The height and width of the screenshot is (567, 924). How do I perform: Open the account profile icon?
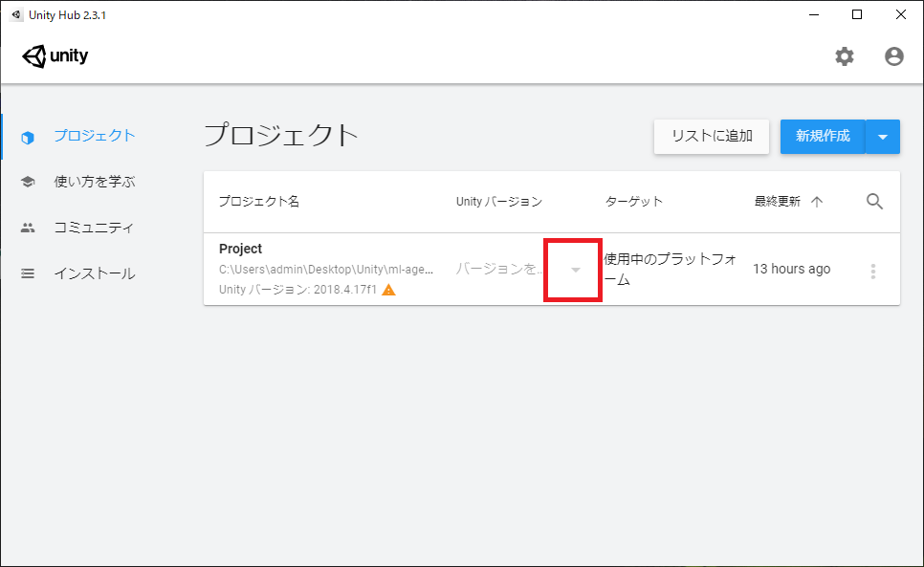click(x=894, y=56)
